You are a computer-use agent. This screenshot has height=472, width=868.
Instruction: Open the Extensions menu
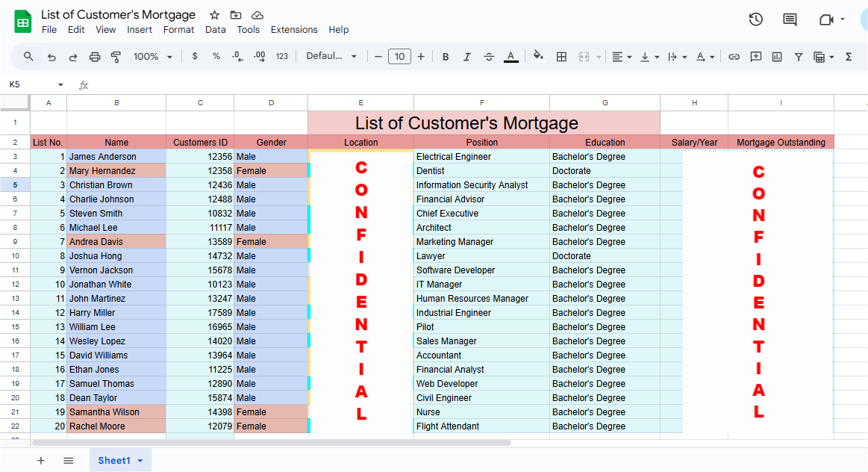point(294,30)
